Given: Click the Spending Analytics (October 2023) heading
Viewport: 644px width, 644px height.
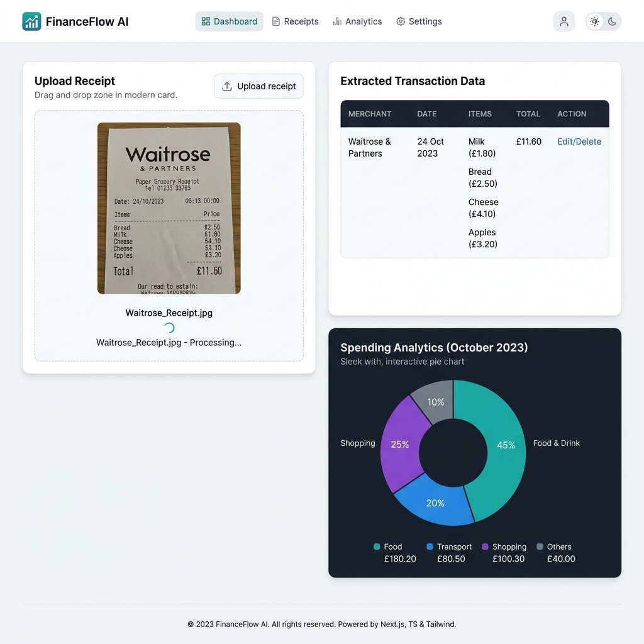Looking at the screenshot, I should 434,347.
